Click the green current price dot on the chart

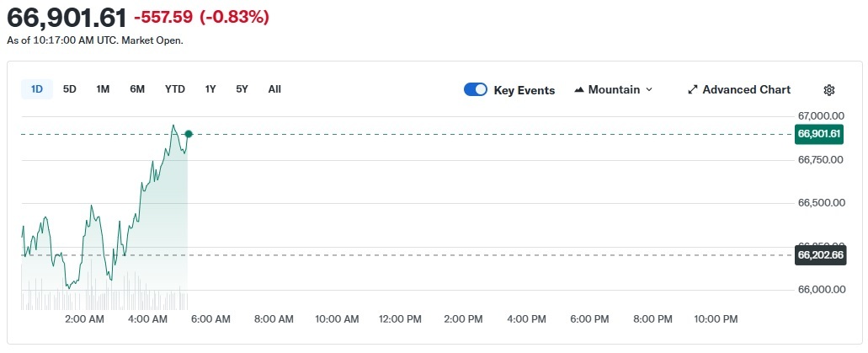click(x=189, y=134)
